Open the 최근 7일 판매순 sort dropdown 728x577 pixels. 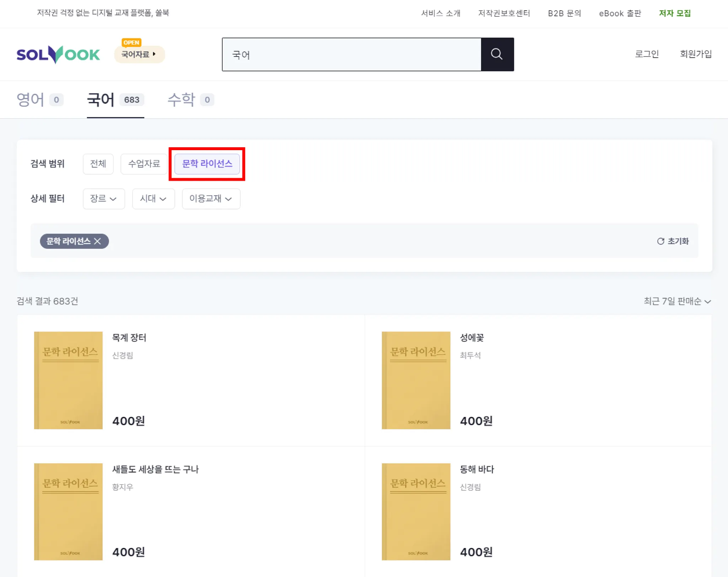pyautogui.click(x=677, y=301)
